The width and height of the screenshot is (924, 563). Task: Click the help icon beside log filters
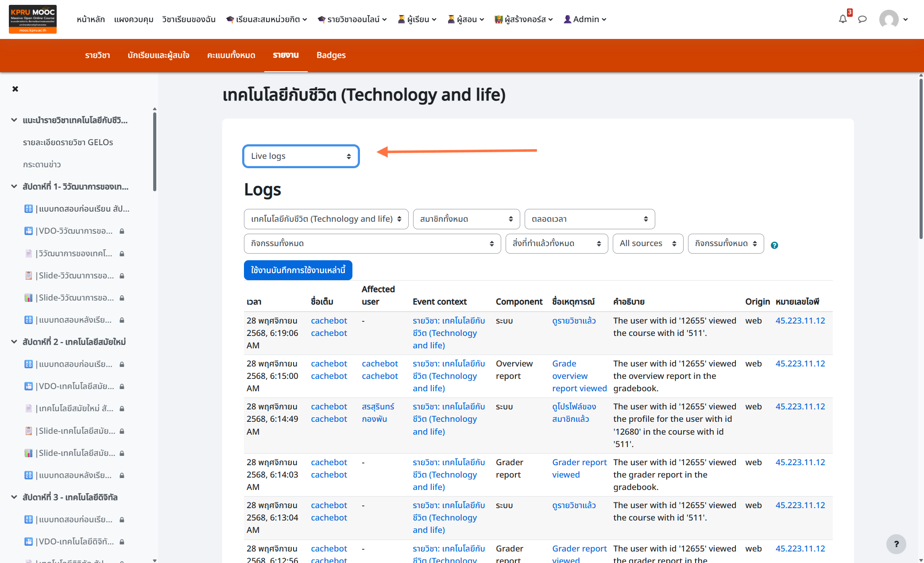coord(774,245)
